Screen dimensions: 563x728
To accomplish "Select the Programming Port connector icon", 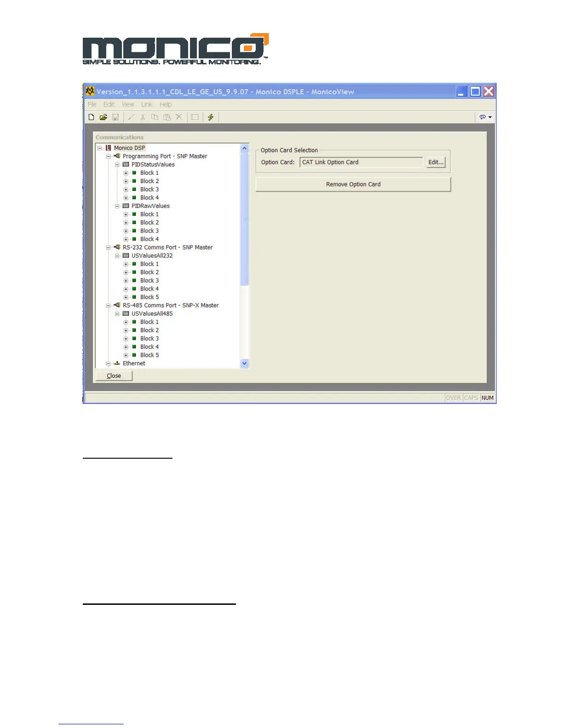I will [x=117, y=156].
